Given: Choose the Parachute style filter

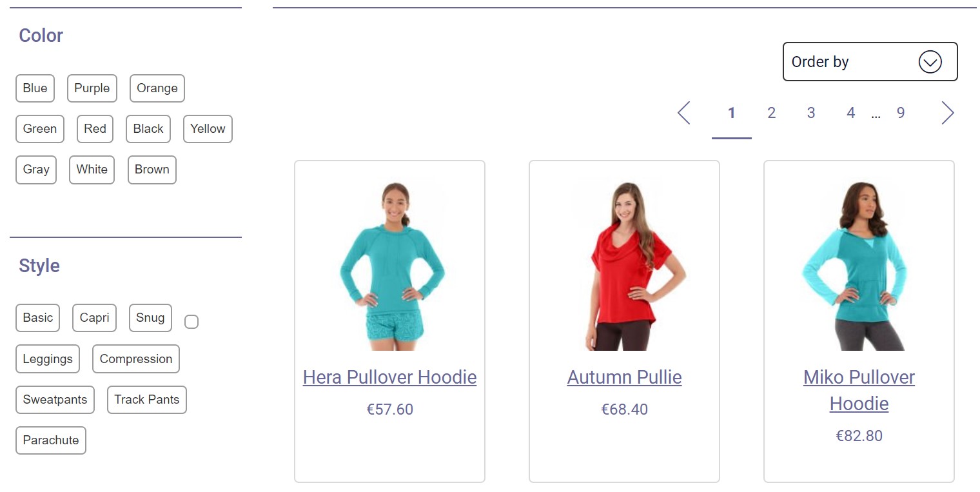Looking at the screenshot, I should pos(51,440).
